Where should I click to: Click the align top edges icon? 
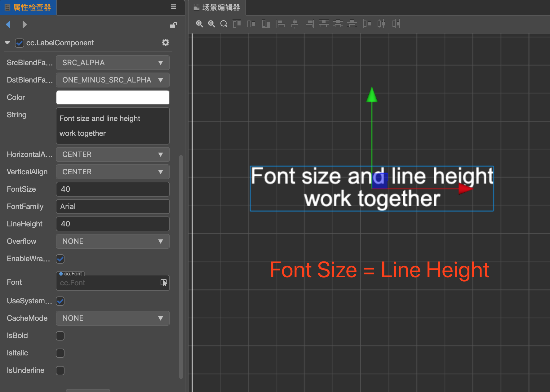[237, 24]
